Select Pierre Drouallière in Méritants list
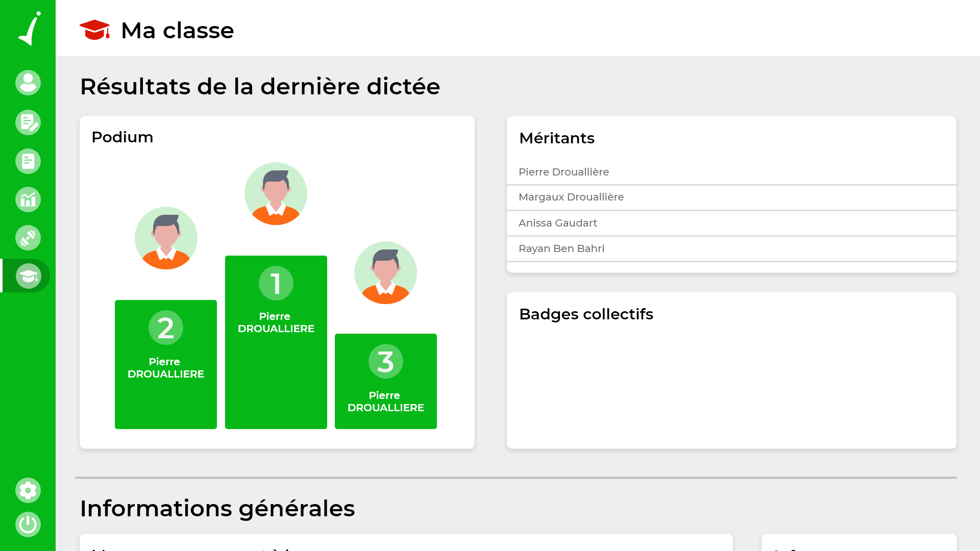 (563, 172)
